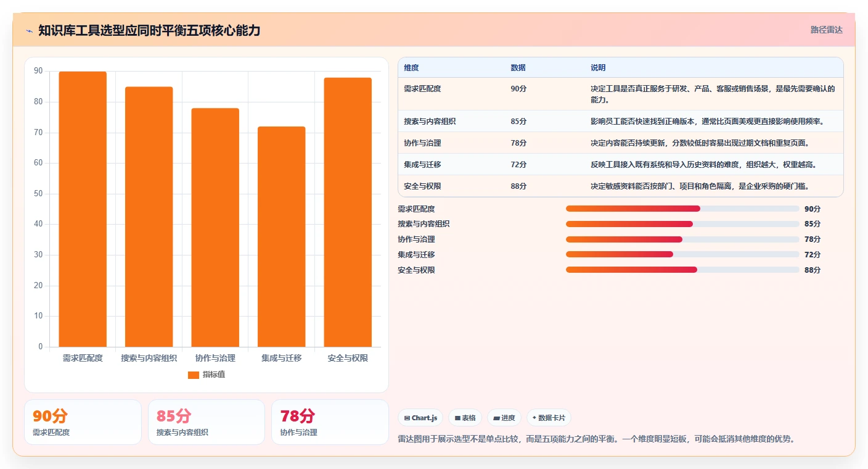Image resolution: width=868 pixels, height=469 pixels.
Task: Click the 安全与权限 x-axis label under the chart
Action: pos(348,358)
